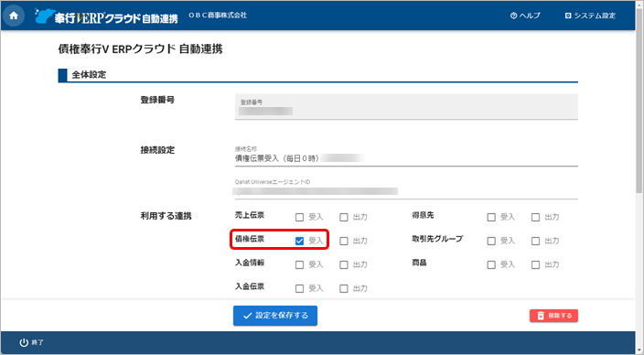Click the 登録番号 input field
This screenshot has height=355, width=644.
406,107
